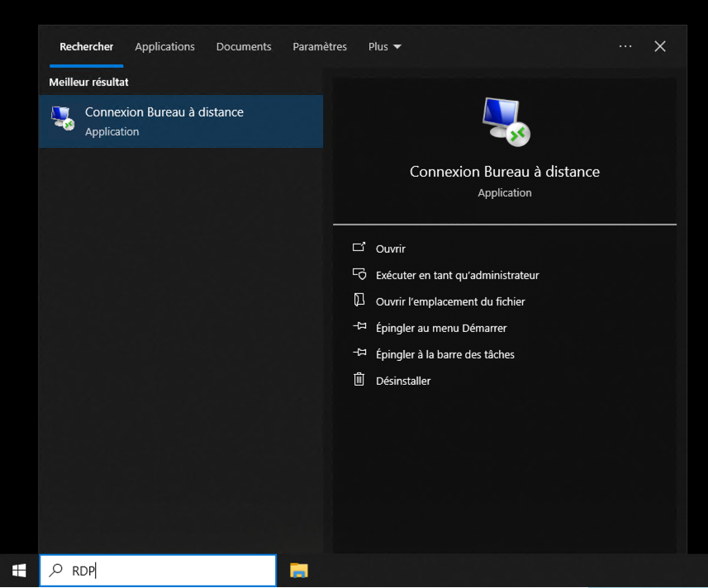Choose Désinstaller option

tap(403, 381)
